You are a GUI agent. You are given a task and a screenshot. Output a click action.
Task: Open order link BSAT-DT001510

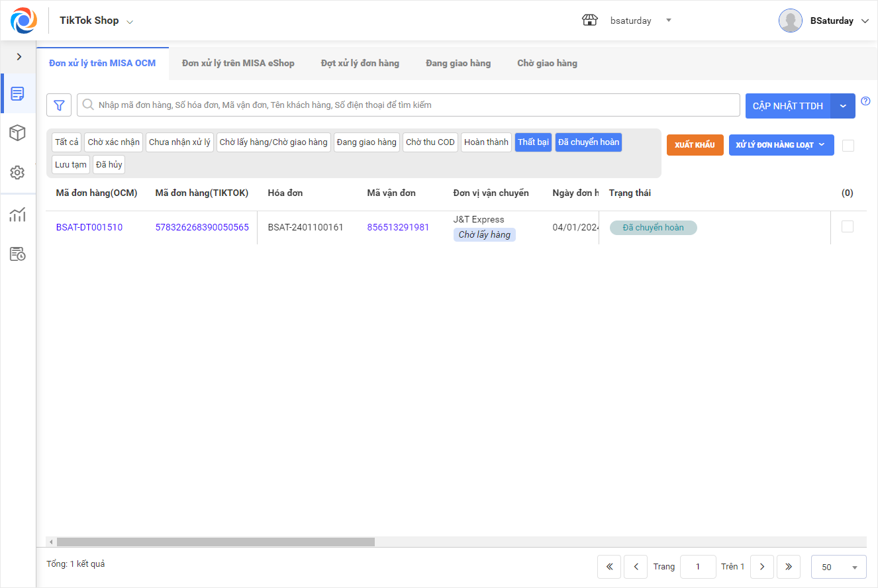point(89,227)
